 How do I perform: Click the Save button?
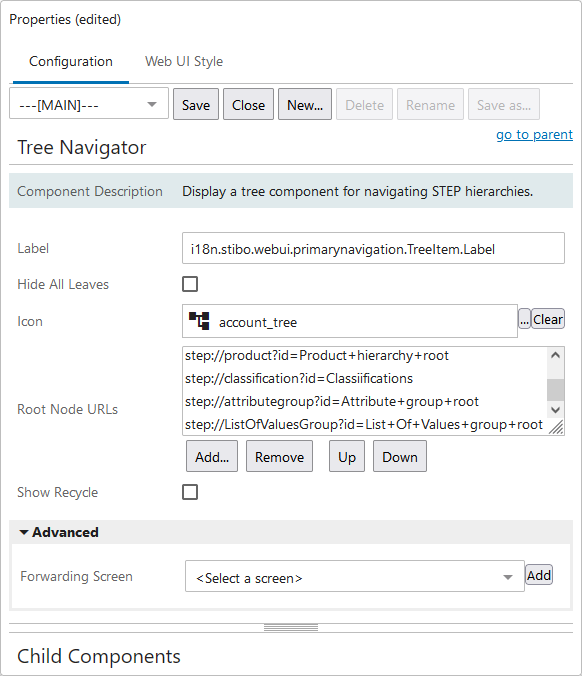pyautogui.click(x=196, y=104)
